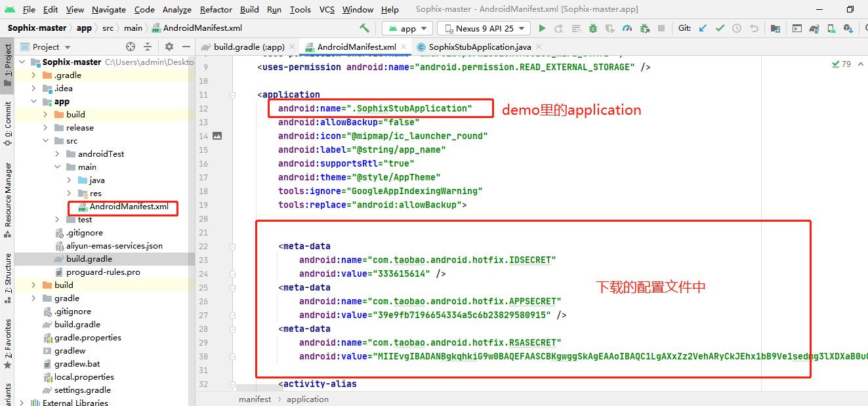
Task: Click Git Update Project blue arrow
Action: coord(703,28)
